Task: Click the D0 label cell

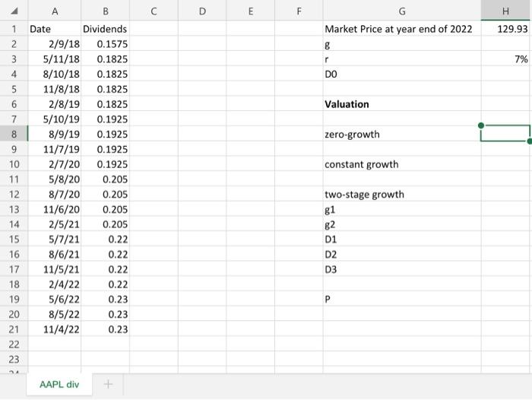Action: (x=402, y=74)
